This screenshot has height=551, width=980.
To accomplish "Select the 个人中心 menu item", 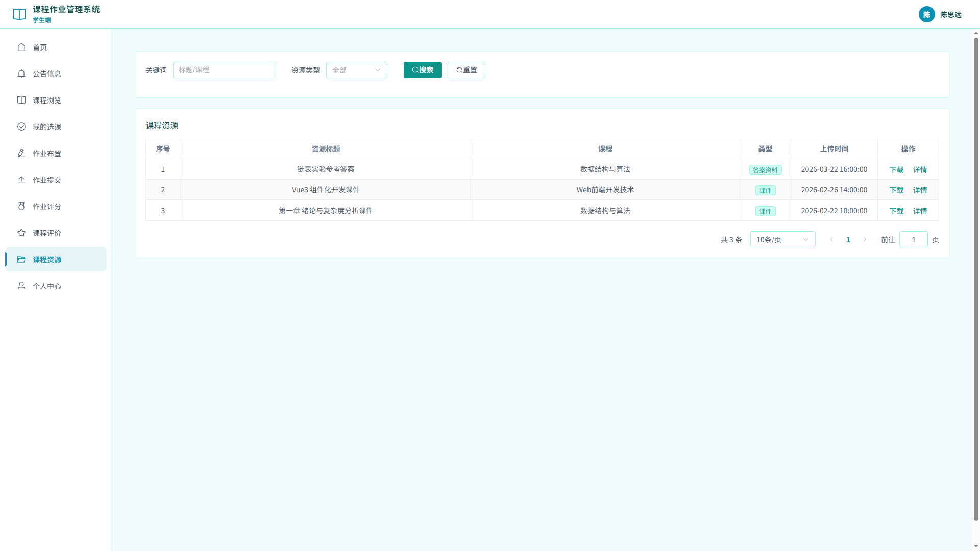I will (x=56, y=286).
